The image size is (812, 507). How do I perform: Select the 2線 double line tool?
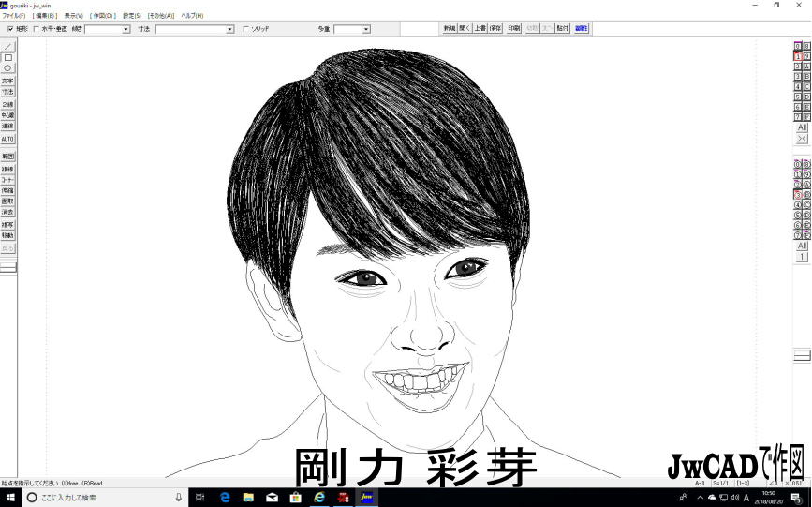pos(7,104)
